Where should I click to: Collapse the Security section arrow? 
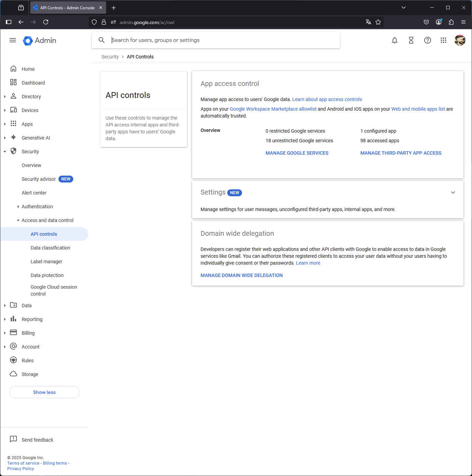point(5,152)
